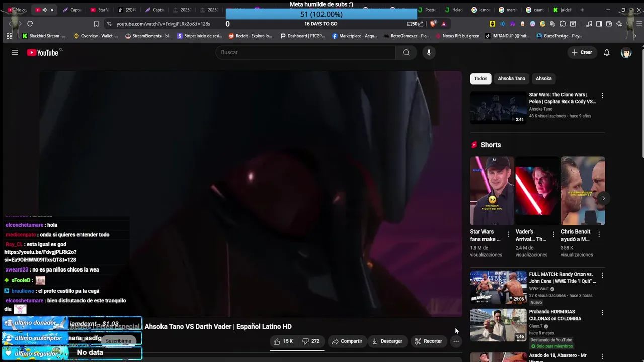Open Overview - Wallet bookmark
Viewport: 644px width, 362px height.
[x=96, y=36]
